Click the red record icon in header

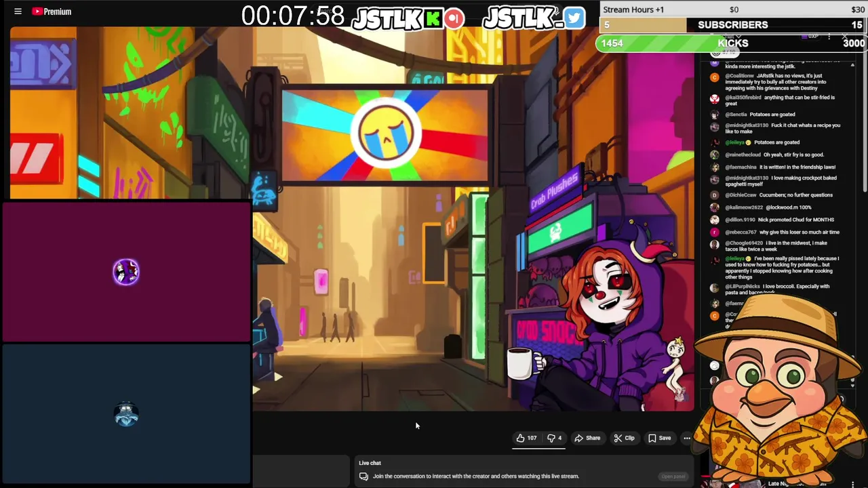[455, 18]
